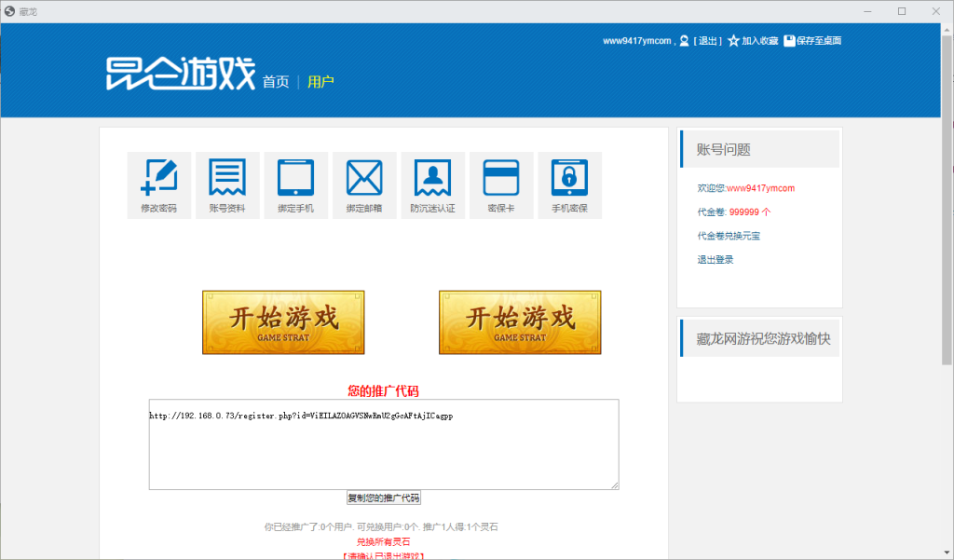Image resolution: width=954 pixels, height=560 pixels.
Task: Click 保存至桌面 save to desktop link
Action: click(819, 41)
